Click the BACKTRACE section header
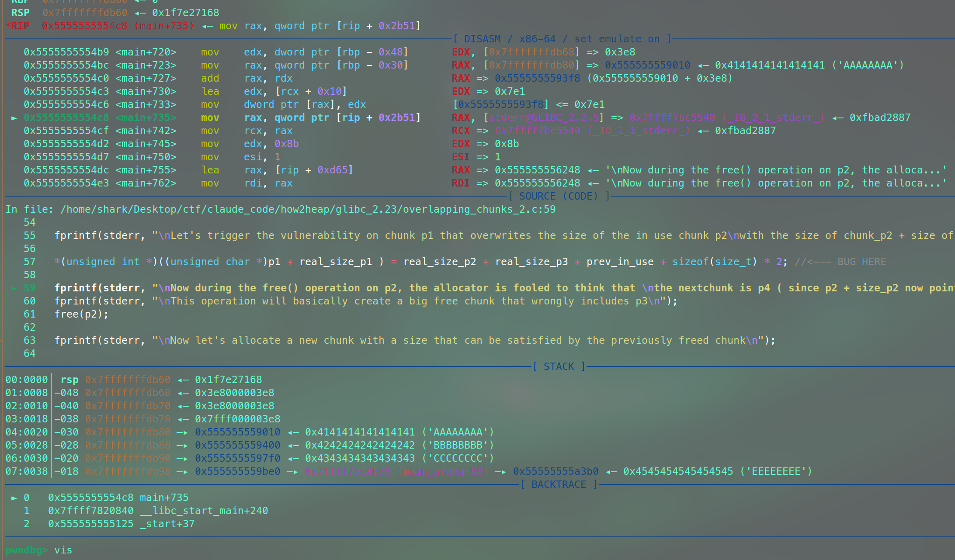 pyautogui.click(x=559, y=484)
